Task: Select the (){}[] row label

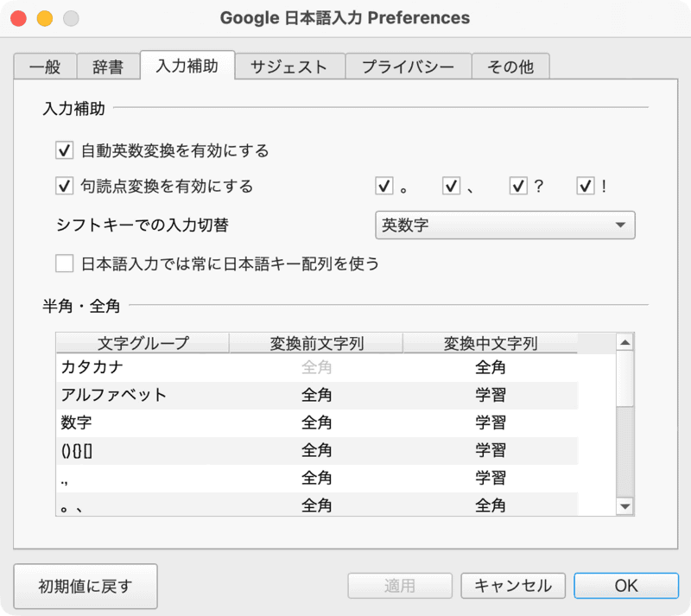Action: tap(77, 451)
